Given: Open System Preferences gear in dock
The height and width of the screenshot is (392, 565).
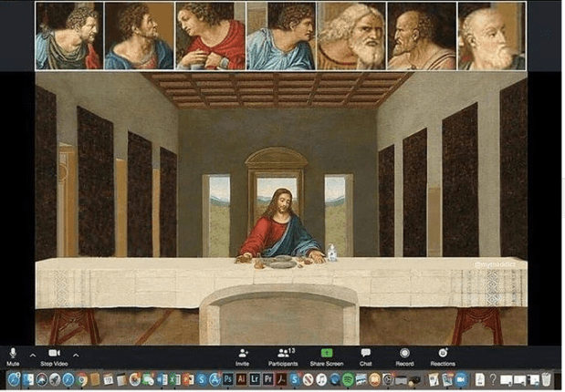Looking at the screenshot, I should point(388,380).
